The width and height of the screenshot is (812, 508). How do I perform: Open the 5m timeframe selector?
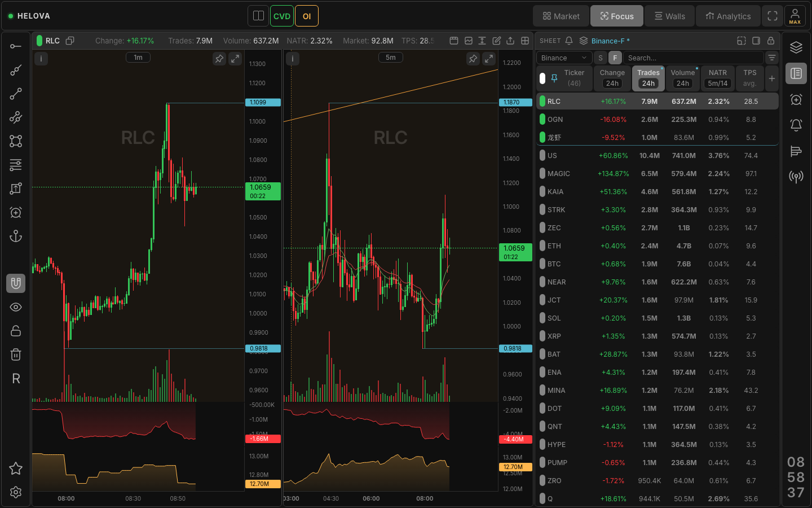tap(391, 58)
